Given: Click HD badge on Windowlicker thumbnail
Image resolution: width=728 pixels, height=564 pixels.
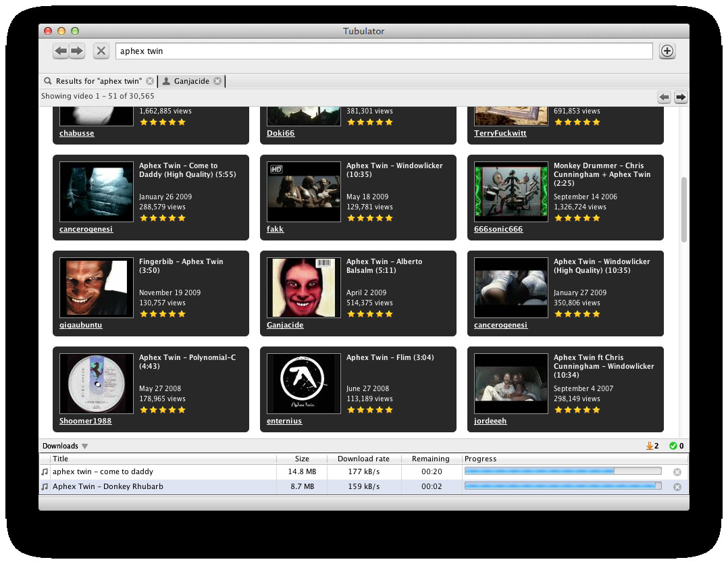Looking at the screenshot, I should tap(276, 170).
